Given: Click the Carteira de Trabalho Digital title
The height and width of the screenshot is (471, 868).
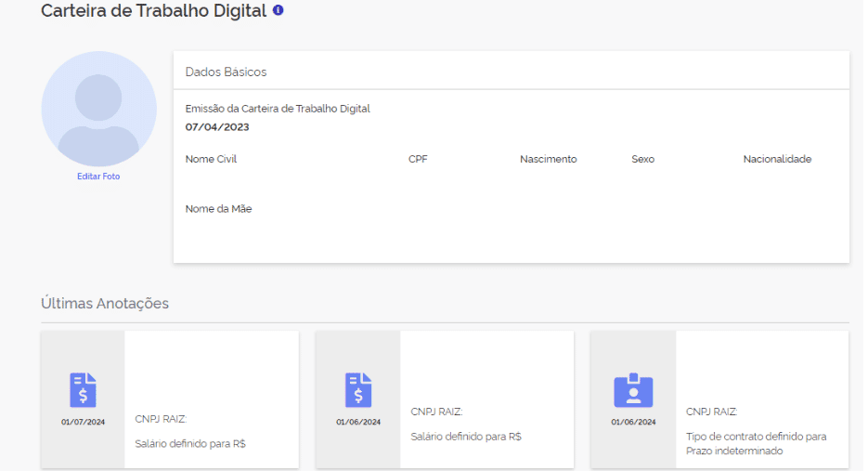Looking at the screenshot, I should [x=153, y=11].
